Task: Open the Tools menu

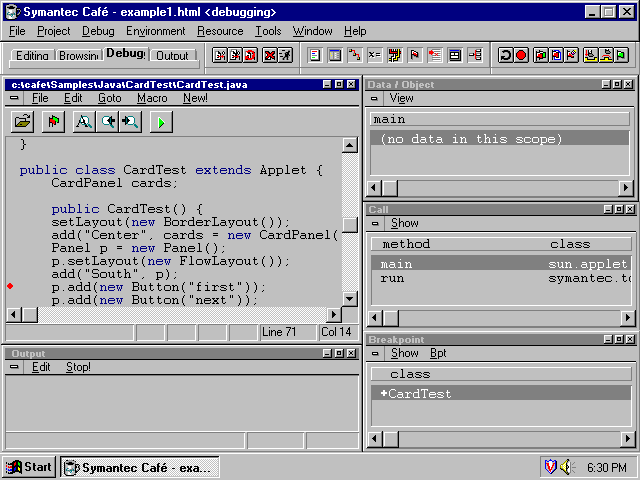Action: coord(268,31)
